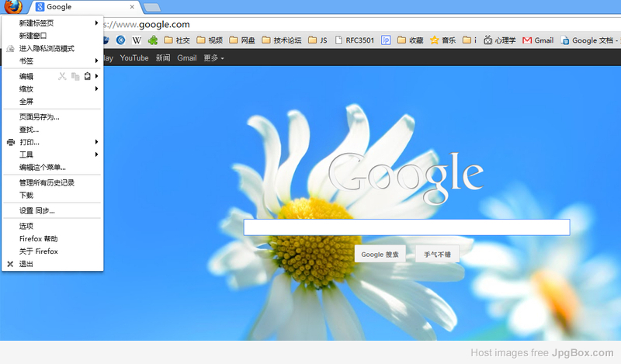This screenshot has width=621, height=364.
Task: Click the Google search input box
Action: 406,227
